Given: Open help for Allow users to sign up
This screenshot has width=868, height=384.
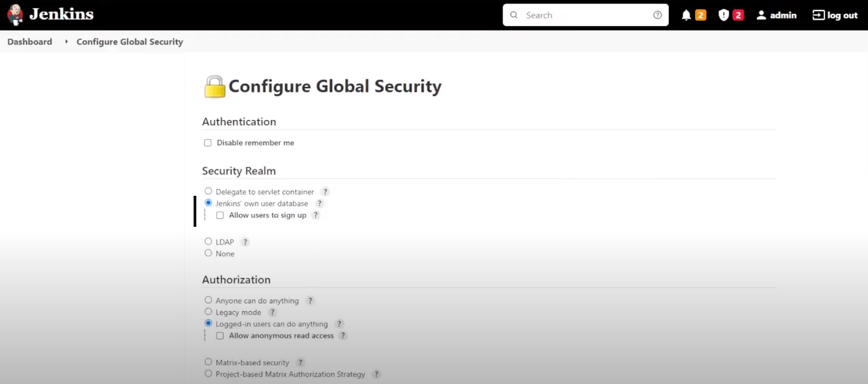Looking at the screenshot, I should (x=316, y=215).
